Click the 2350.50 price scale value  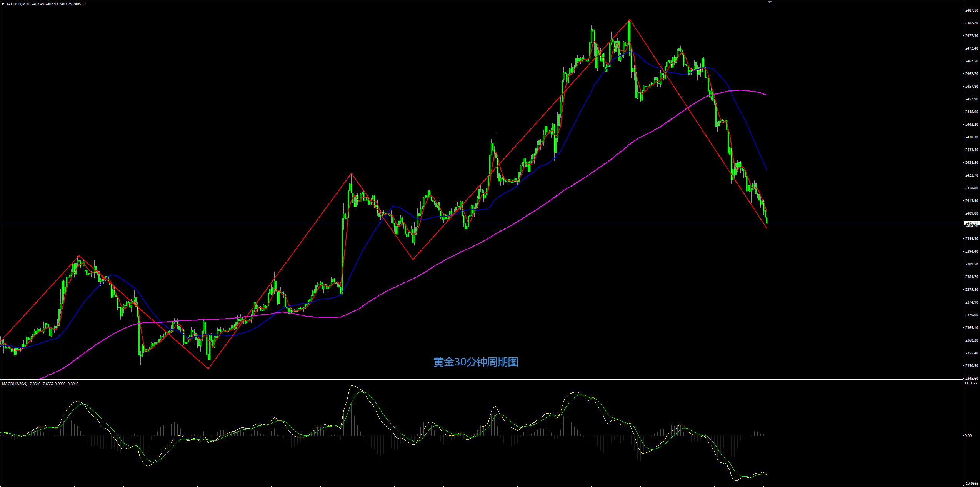pos(972,366)
